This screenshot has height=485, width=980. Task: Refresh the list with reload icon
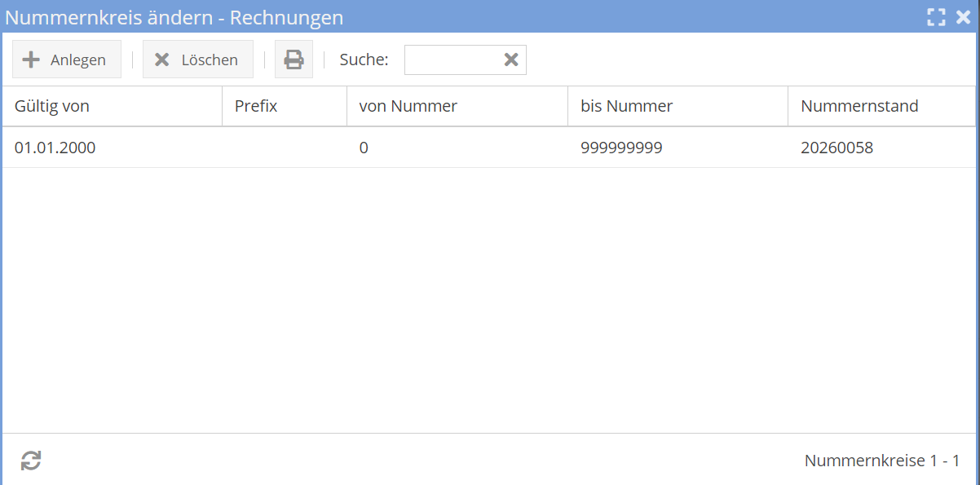[x=31, y=461]
